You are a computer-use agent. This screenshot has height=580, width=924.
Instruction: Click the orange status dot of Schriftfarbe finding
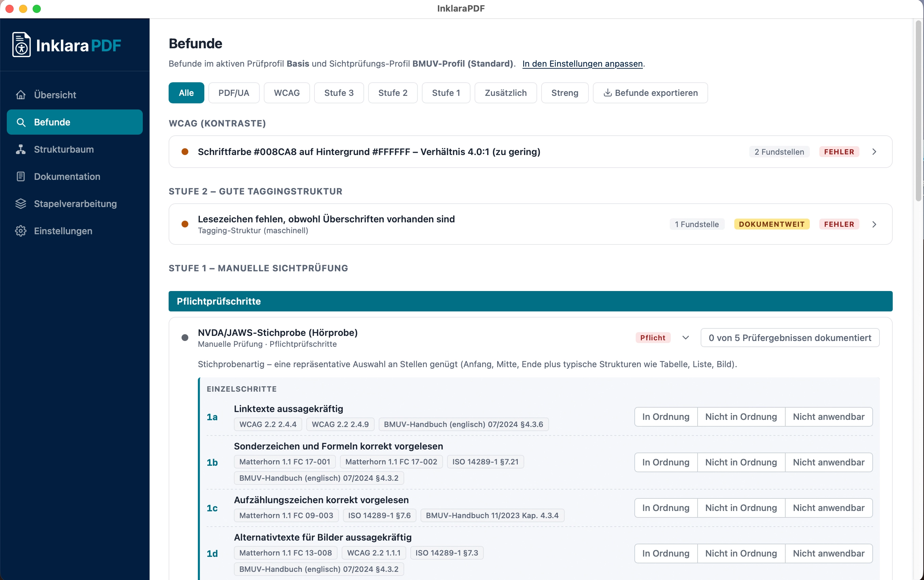pyautogui.click(x=185, y=152)
